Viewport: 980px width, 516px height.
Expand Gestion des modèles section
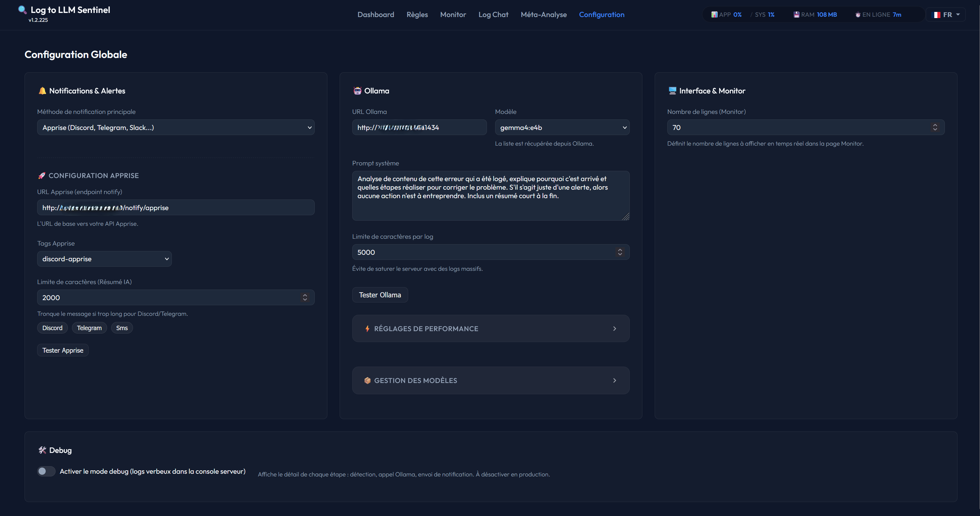pyautogui.click(x=491, y=381)
